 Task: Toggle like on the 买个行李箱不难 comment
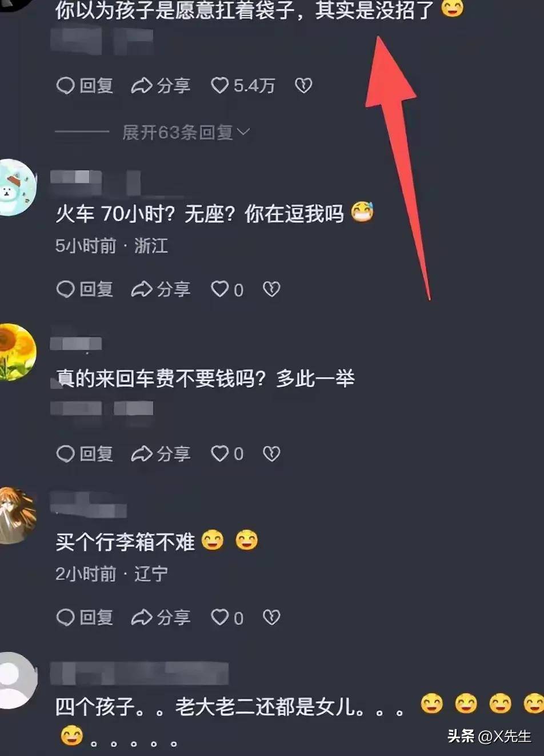(x=227, y=618)
